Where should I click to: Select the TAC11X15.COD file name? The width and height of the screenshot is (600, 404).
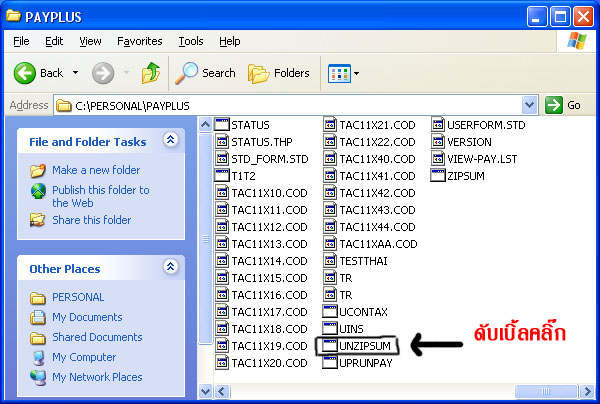[x=269, y=278]
